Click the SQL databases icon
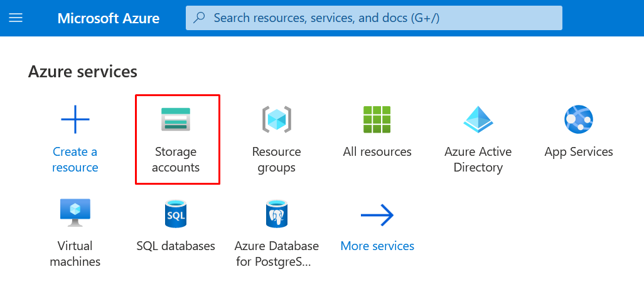This screenshot has width=644, height=284. [176, 214]
